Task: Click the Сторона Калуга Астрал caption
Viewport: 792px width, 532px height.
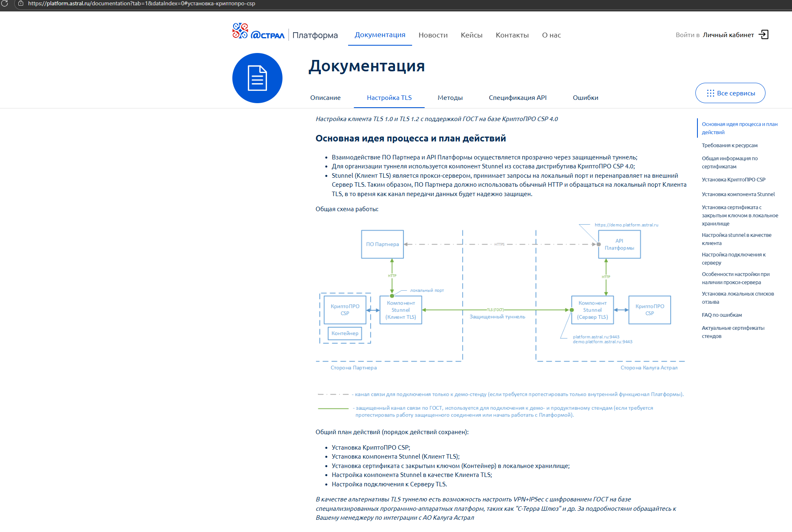Action: [649, 368]
